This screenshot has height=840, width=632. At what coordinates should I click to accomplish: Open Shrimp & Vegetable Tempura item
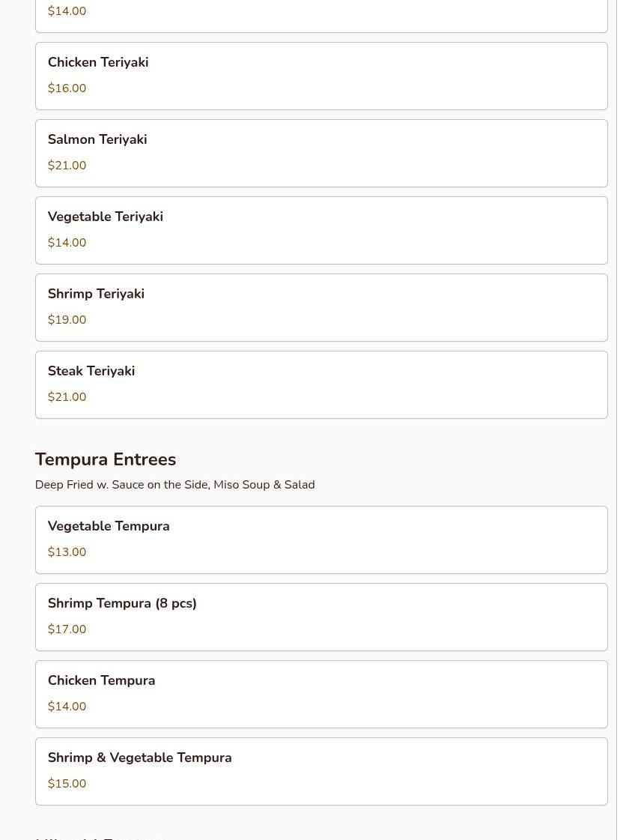coord(321,771)
